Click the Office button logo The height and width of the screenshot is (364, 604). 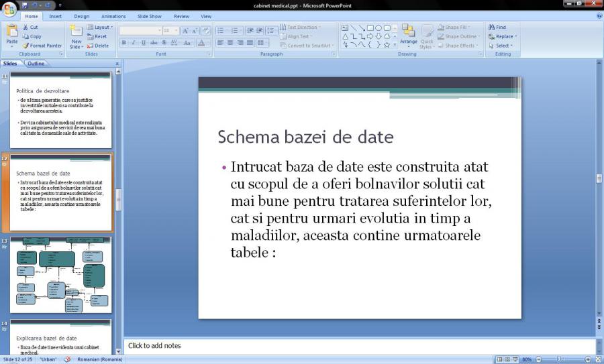9,9
